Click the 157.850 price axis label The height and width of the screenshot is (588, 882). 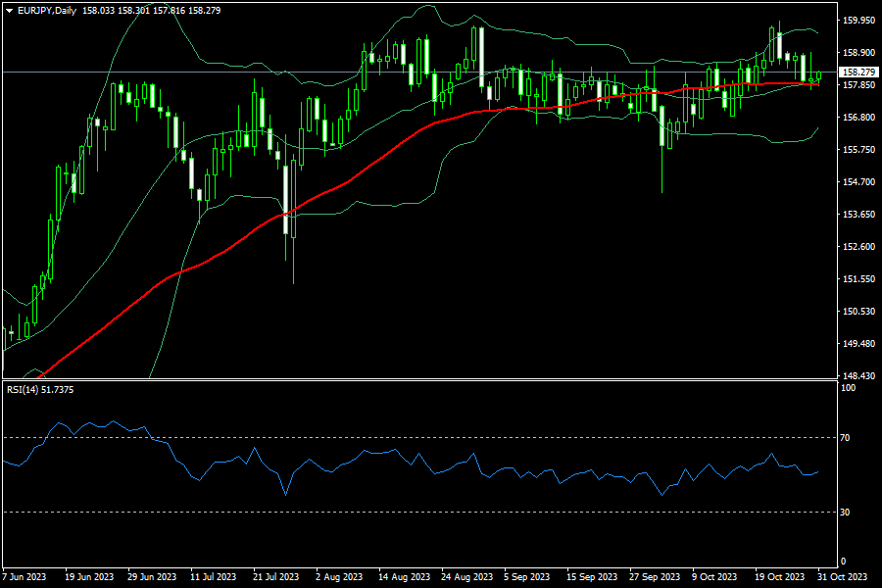(858, 85)
